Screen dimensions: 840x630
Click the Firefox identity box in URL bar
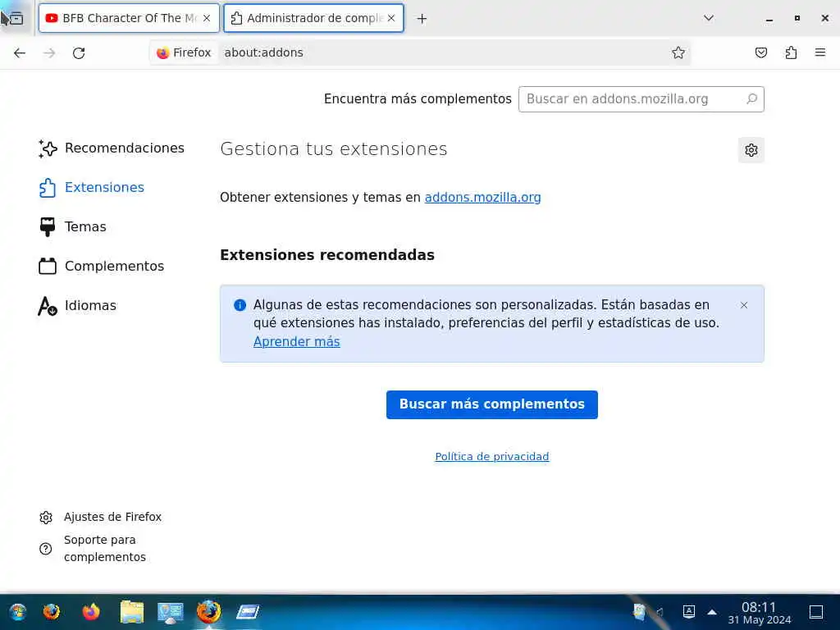[184, 52]
